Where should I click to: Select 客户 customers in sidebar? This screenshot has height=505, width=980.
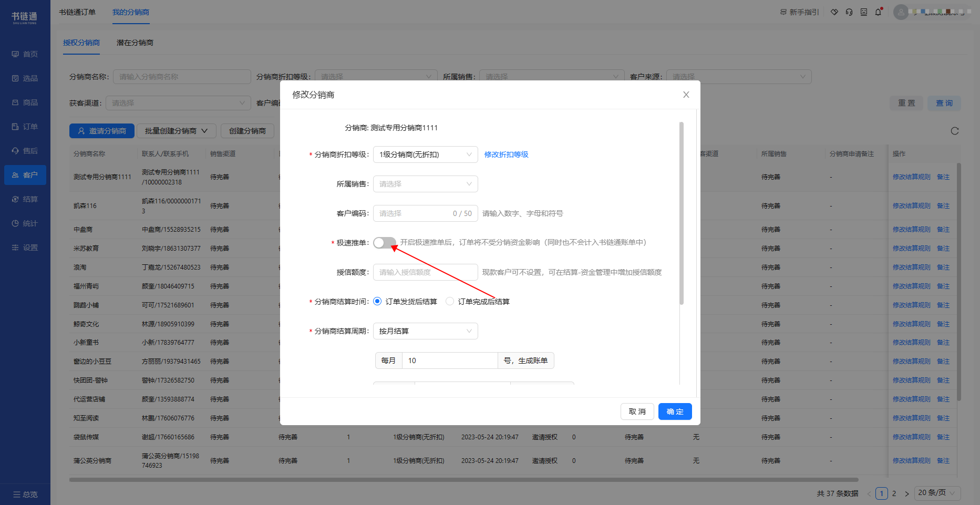coord(25,175)
